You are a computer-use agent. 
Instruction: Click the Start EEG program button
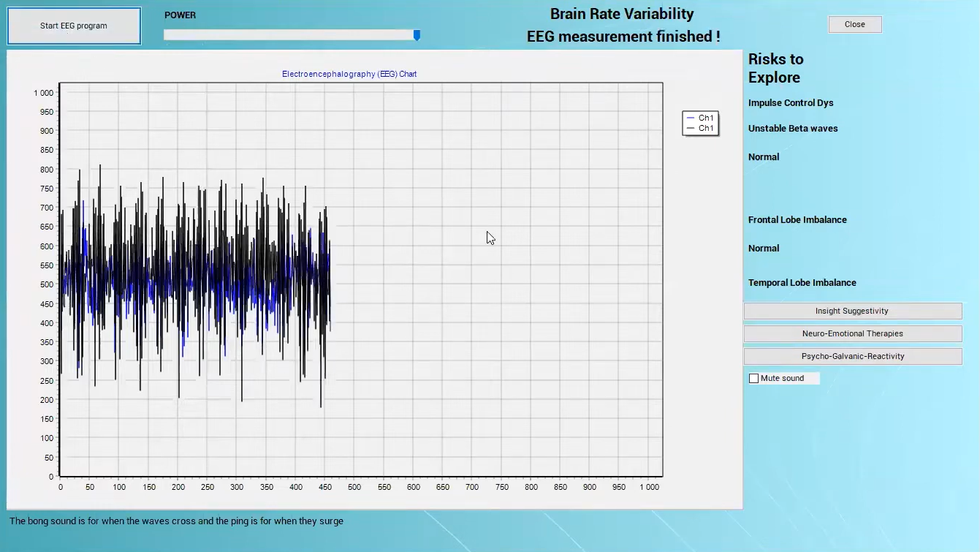pyautogui.click(x=74, y=26)
